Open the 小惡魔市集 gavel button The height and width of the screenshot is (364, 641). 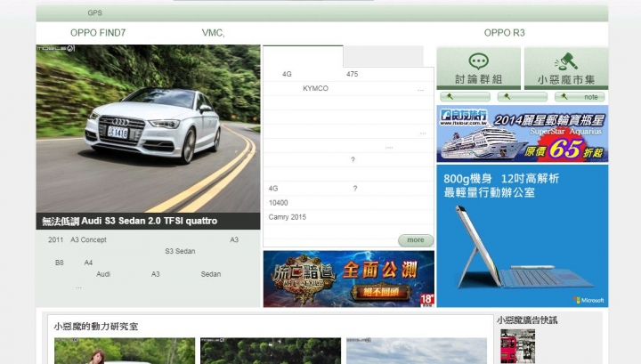pyautogui.click(x=566, y=69)
